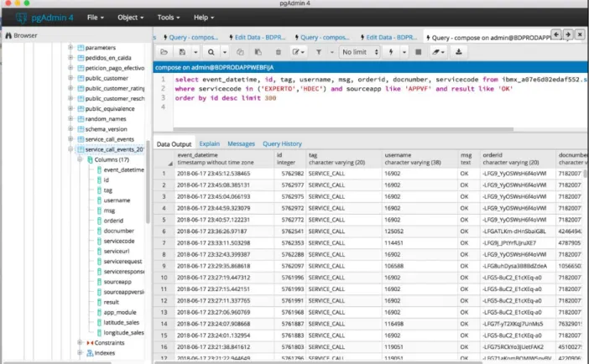Open the Find options dropdown arrow
This screenshot has height=364, width=589.
tap(225, 52)
